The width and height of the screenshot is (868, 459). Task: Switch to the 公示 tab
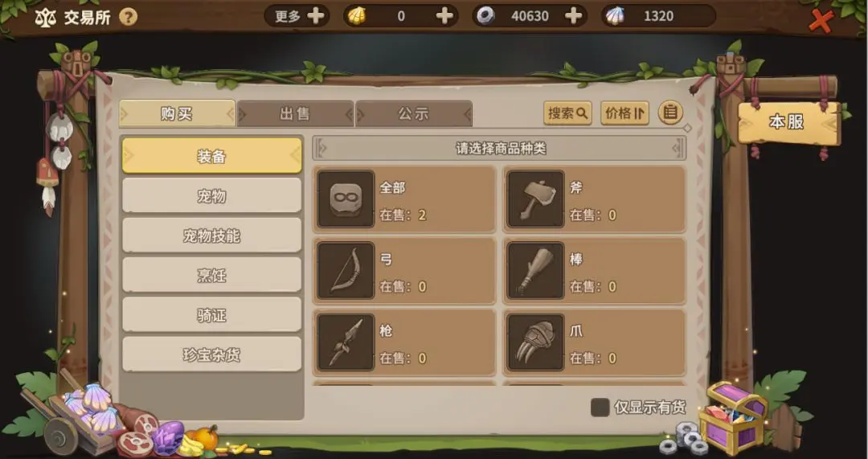coord(414,114)
